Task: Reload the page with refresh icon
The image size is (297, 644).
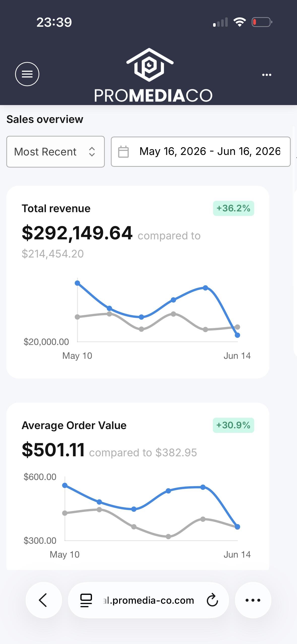Action: pos(212,600)
